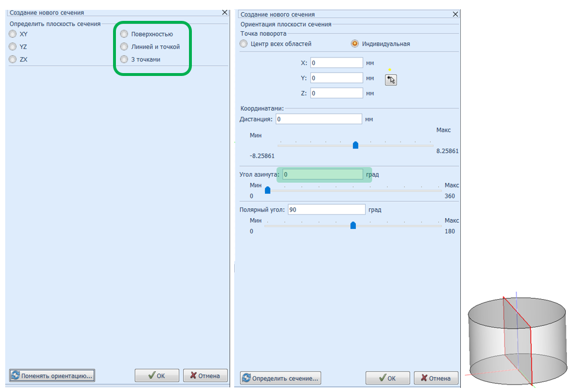Select the ZX plane radio button
This screenshot has width=582, height=392.
tap(13, 60)
